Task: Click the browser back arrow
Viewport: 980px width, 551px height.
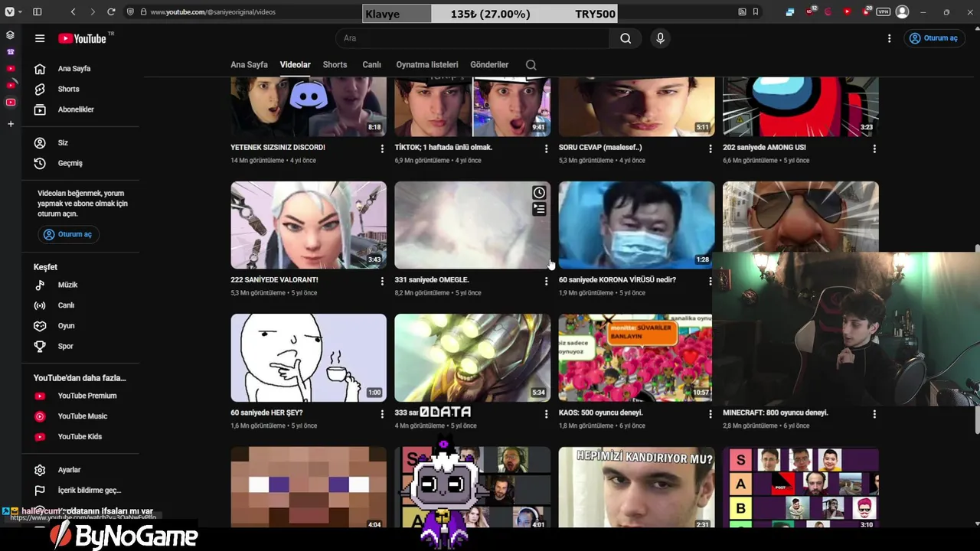Action: [x=73, y=12]
